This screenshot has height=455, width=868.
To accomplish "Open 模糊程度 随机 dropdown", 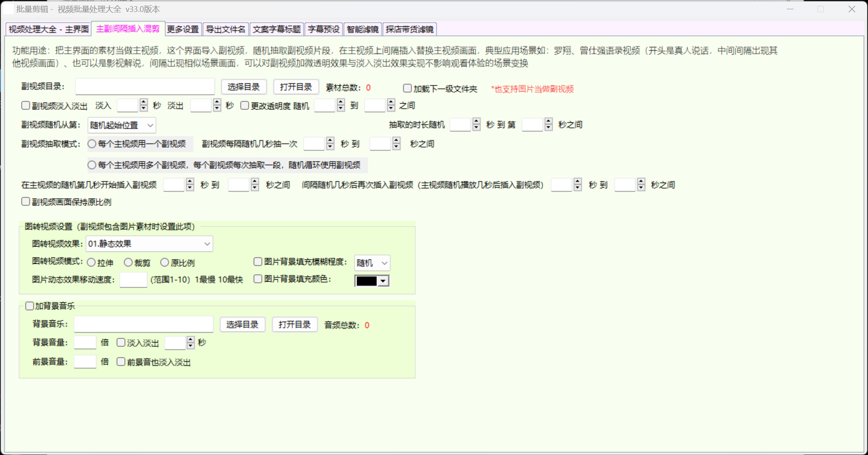I will [372, 263].
